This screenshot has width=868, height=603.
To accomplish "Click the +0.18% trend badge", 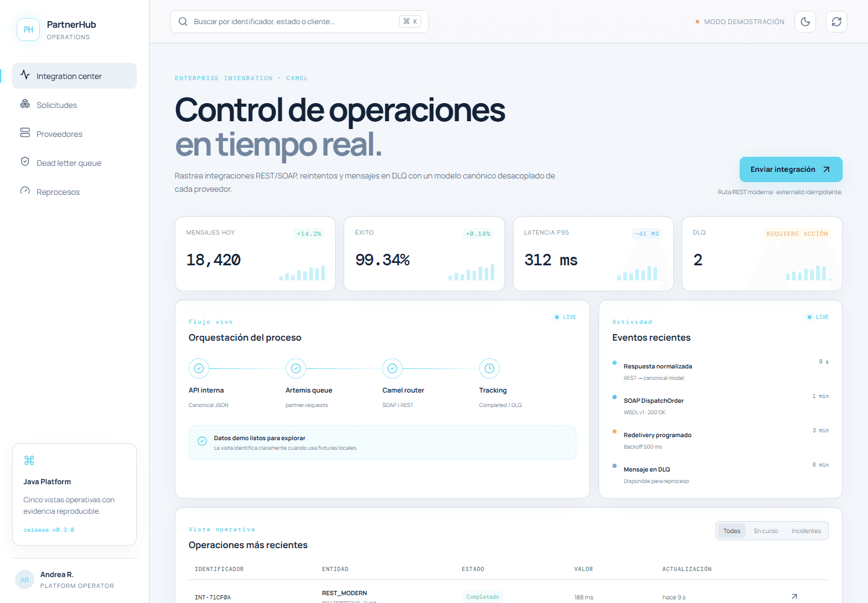I will pyautogui.click(x=478, y=234).
